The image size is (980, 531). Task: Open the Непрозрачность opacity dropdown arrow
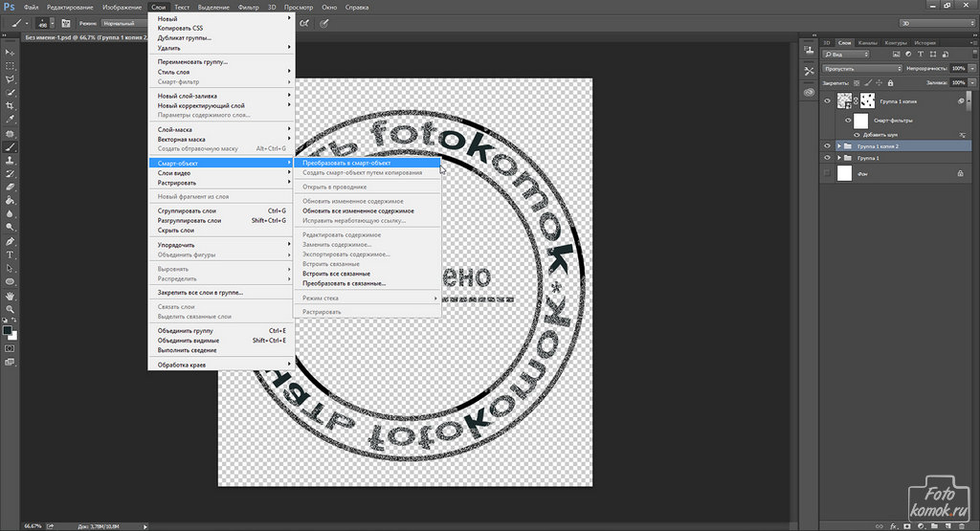pos(972,68)
